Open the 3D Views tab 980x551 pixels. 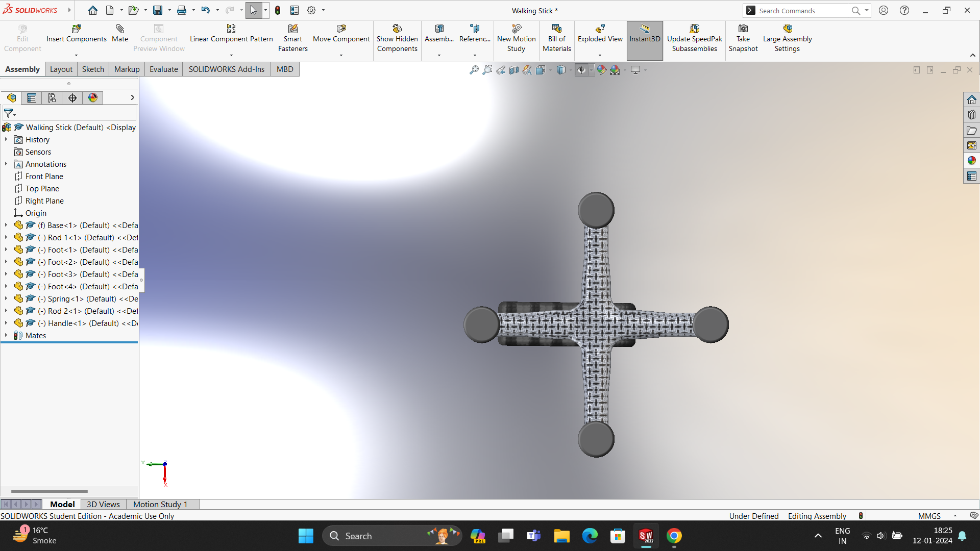103,504
